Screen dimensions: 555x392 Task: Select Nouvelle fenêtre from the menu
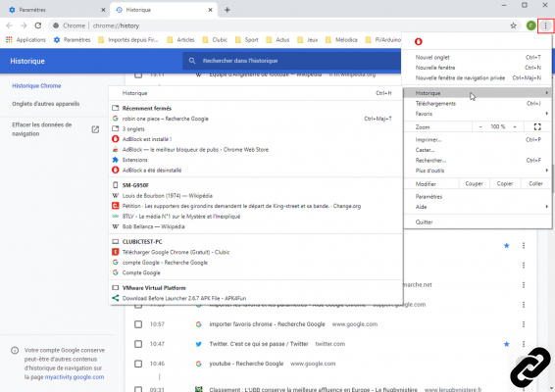478,68
